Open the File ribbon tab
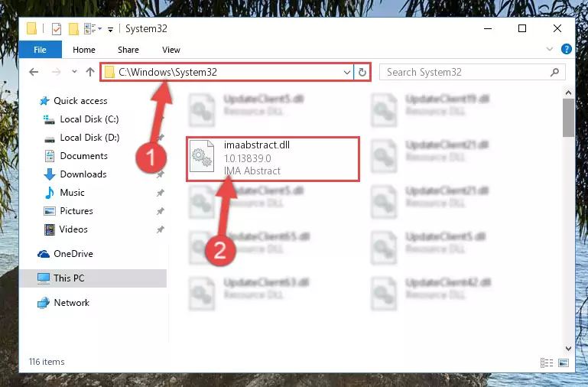The height and width of the screenshot is (387, 588). [40, 50]
